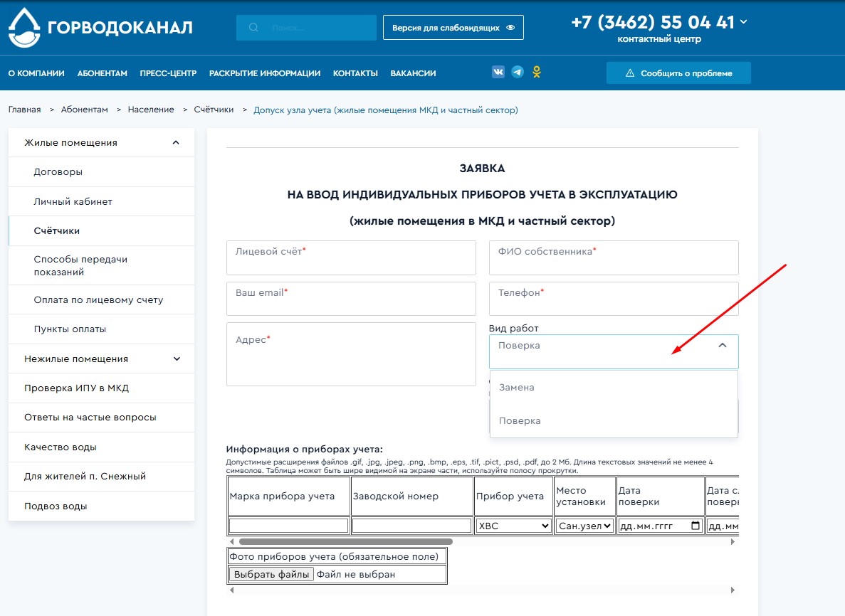This screenshot has width=845, height=616.
Task: Select Поверка option in the dropdown list
Action: pos(520,421)
